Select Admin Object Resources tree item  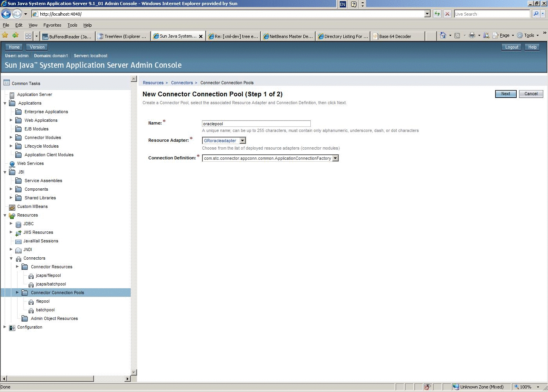pos(54,318)
